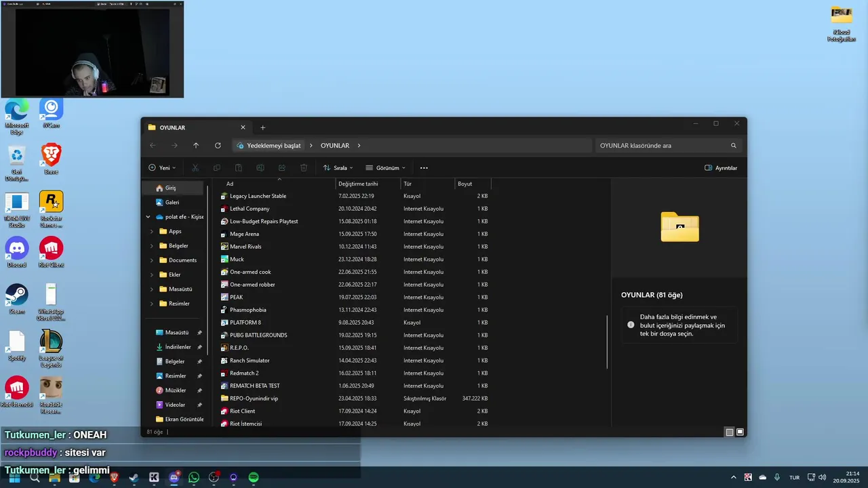Click the Paste clipboard icon in toolbar
This screenshot has height=488, width=868.
(x=239, y=168)
